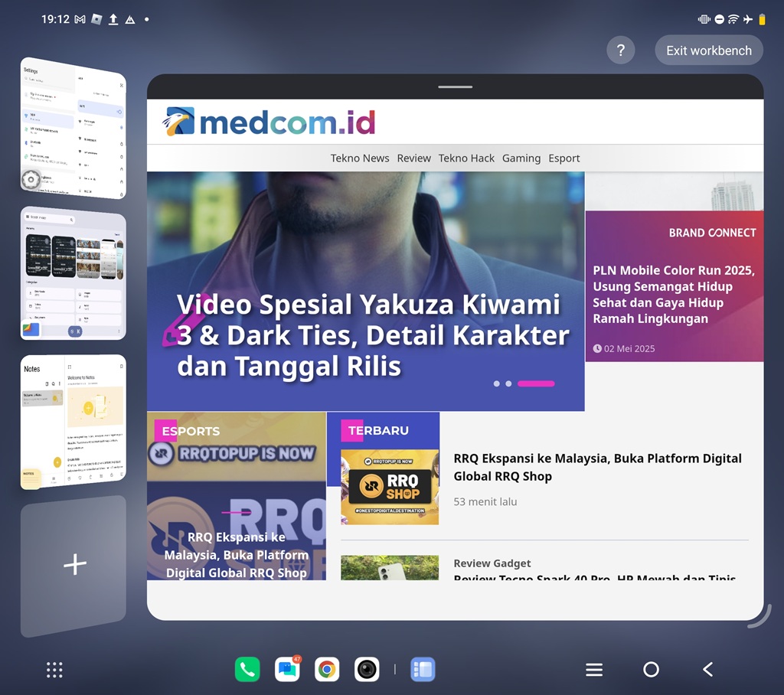Image resolution: width=784 pixels, height=695 pixels.
Task: Tap the question mark help icon
Action: 620,50
